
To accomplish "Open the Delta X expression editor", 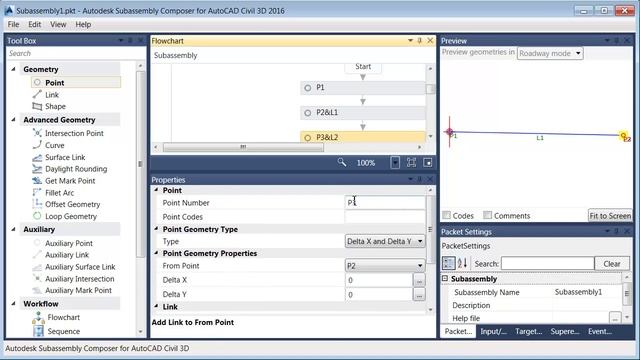I will point(419,280).
